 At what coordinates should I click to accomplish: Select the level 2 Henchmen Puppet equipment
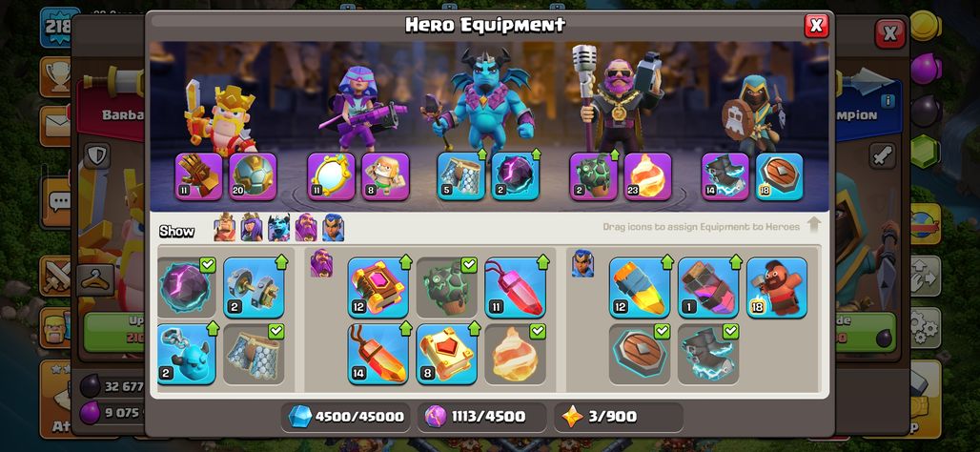tap(187, 354)
